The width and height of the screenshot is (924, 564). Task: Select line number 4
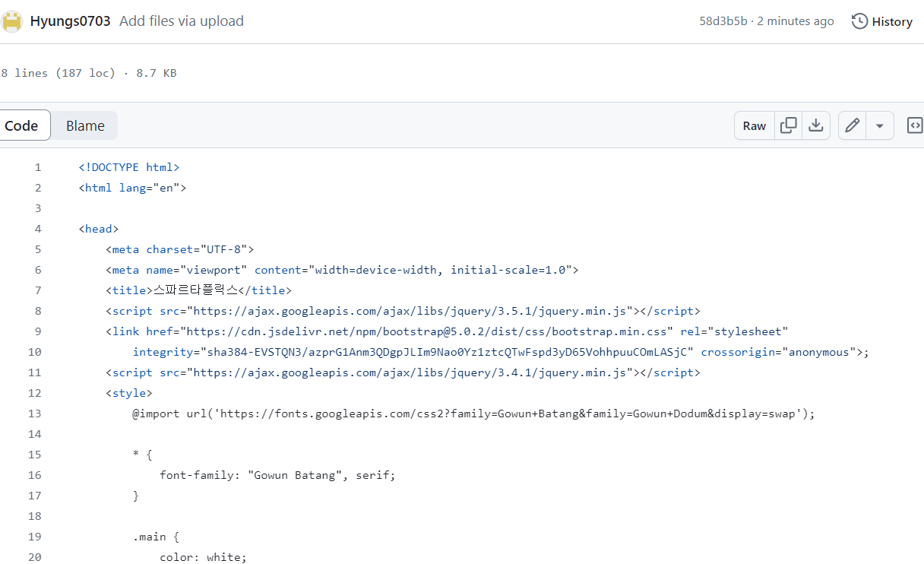(x=38, y=229)
